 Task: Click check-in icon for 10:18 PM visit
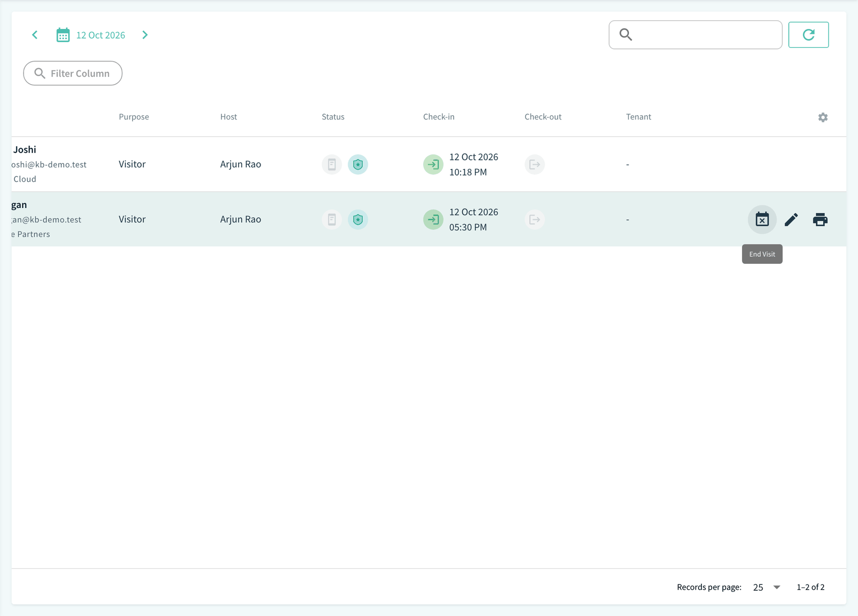coord(433,165)
